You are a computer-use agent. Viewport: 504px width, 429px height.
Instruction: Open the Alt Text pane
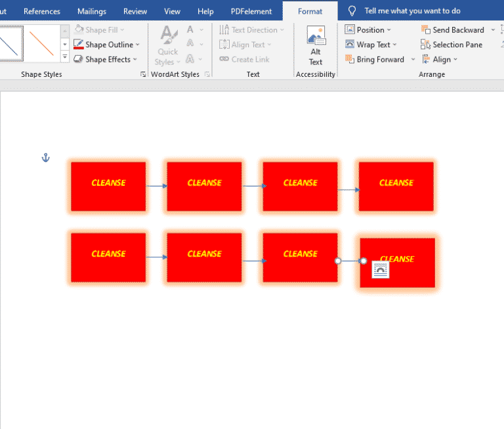(316, 46)
